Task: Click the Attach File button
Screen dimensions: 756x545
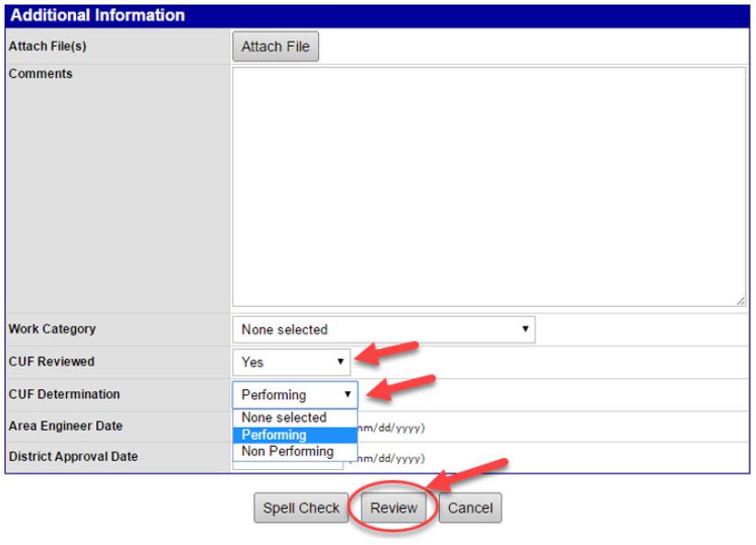Action: [275, 47]
